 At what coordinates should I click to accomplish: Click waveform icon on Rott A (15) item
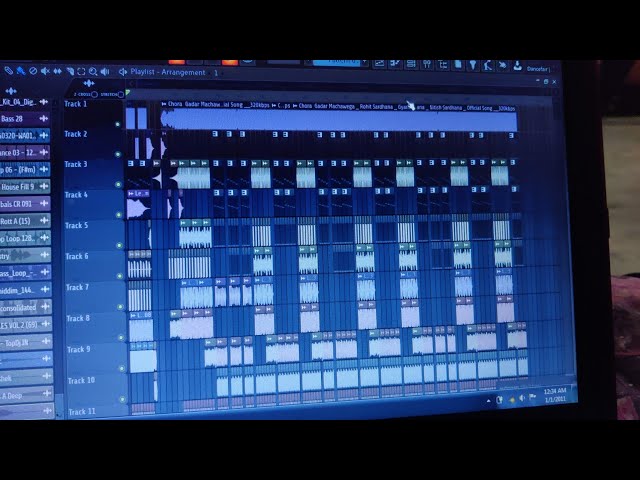(44, 220)
